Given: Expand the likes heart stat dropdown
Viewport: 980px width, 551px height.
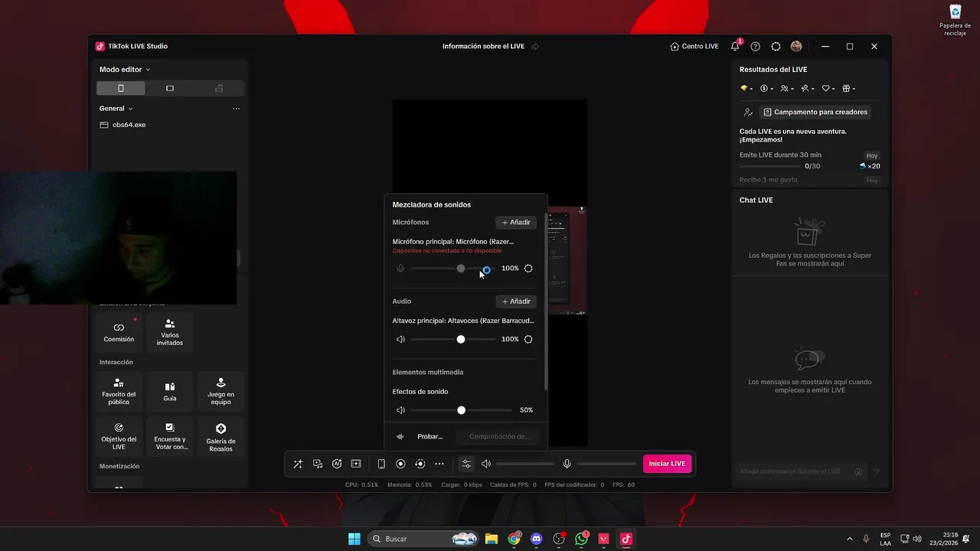Looking at the screenshot, I should click(x=828, y=89).
